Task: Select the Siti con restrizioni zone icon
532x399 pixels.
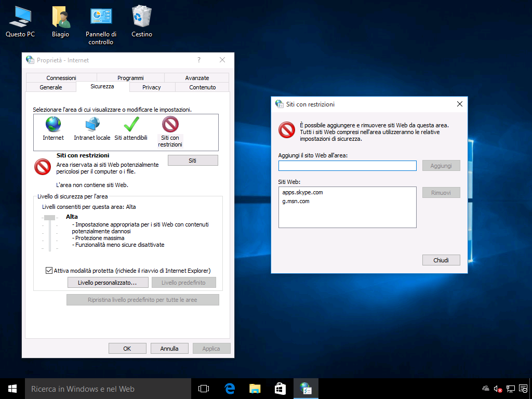Action: (x=170, y=124)
